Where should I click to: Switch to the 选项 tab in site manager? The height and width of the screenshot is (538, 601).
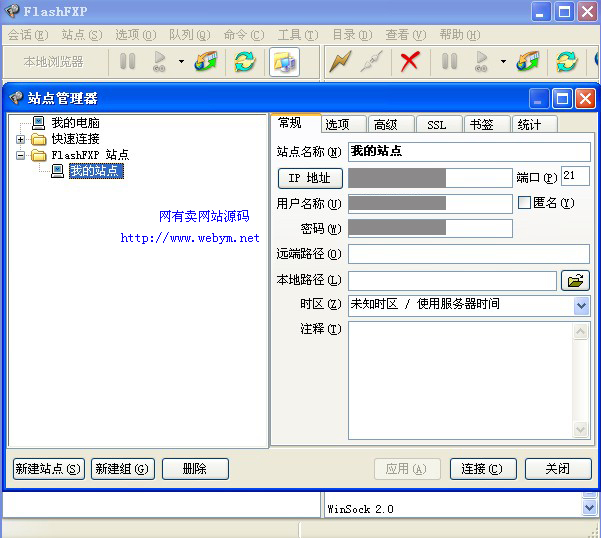click(x=343, y=125)
